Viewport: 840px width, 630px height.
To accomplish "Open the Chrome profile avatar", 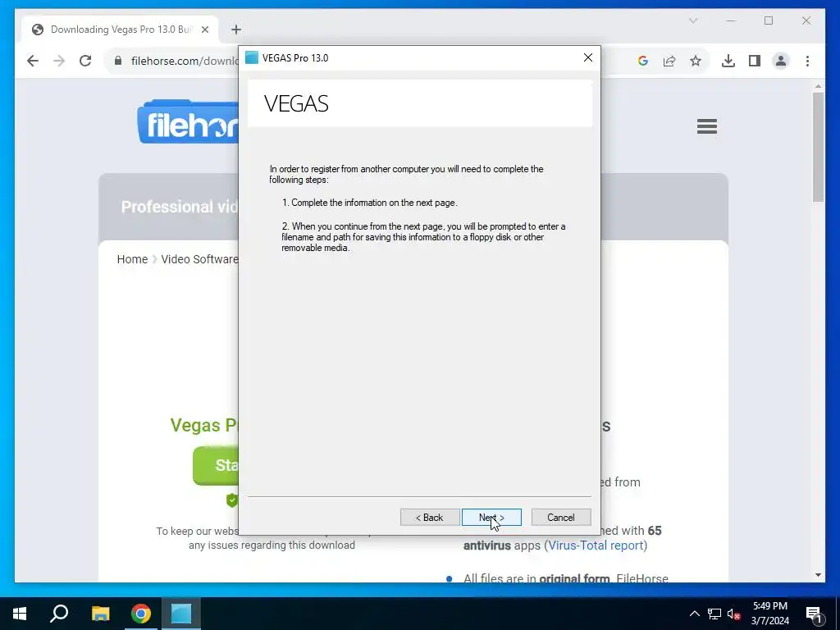I will (x=781, y=61).
